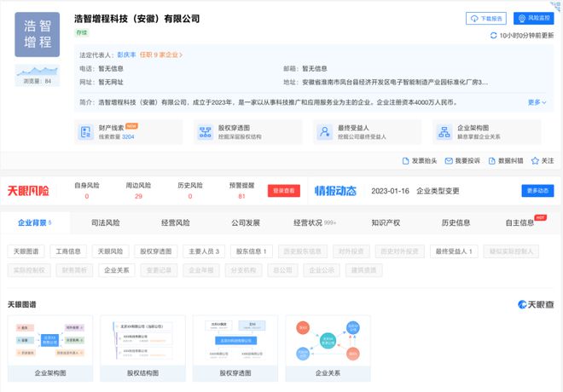The height and width of the screenshot is (392, 563).
Task: Switch to the 公司发展 tab
Action: coord(245,222)
